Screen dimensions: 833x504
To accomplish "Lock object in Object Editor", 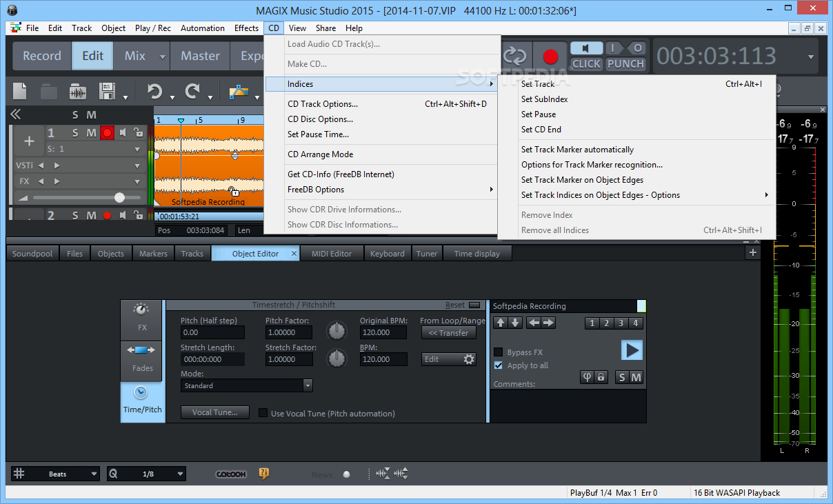I will coord(601,377).
